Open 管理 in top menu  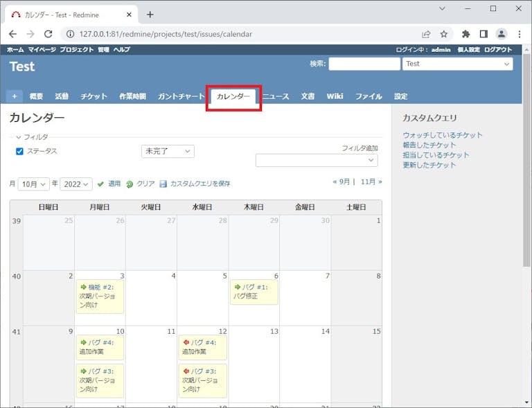(103, 49)
